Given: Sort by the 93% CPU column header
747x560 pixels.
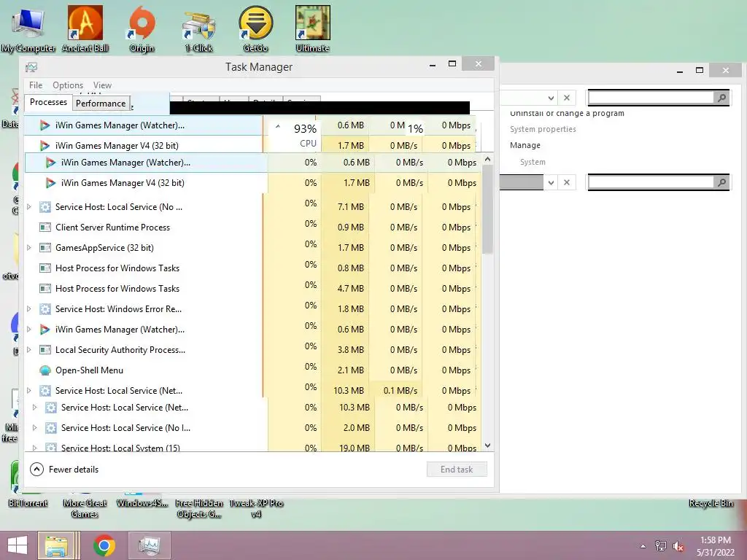Looking at the screenshot, I should coord(296,135).
